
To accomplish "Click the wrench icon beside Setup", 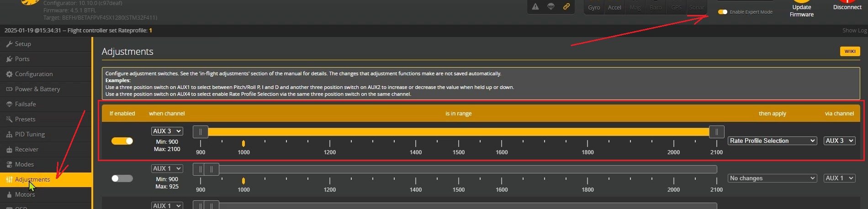I will coord(9,44).
